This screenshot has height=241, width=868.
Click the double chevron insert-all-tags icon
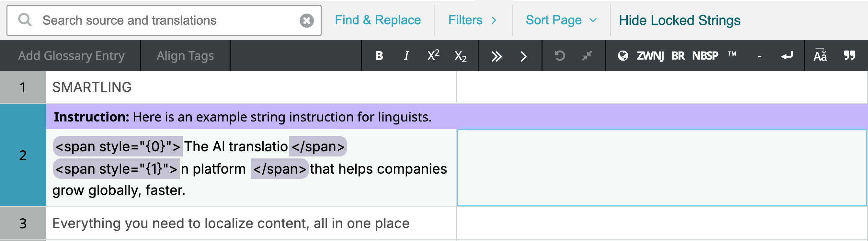496,56
